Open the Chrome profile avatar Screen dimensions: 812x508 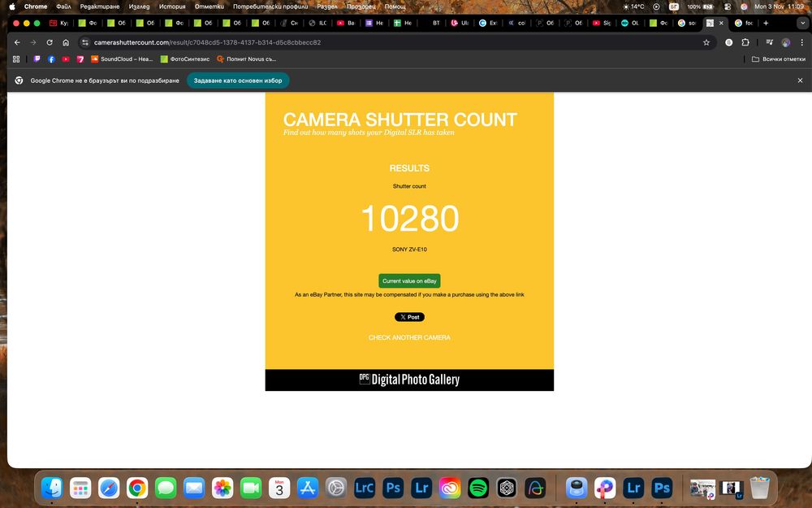[x=785, y=42]
